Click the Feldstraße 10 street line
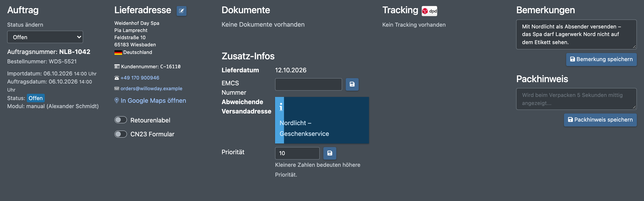This screenshot has height=201, width=644. [x=130, y=38]
